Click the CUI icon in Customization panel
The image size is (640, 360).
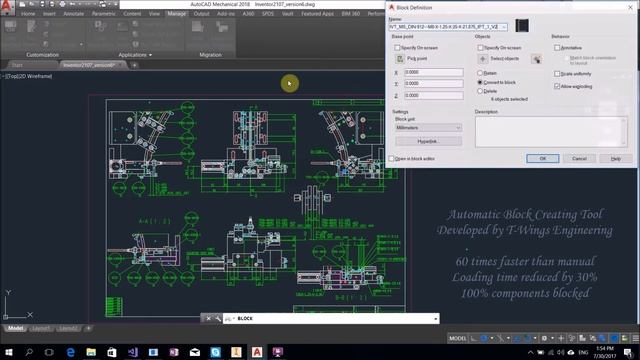coord(10,27)
